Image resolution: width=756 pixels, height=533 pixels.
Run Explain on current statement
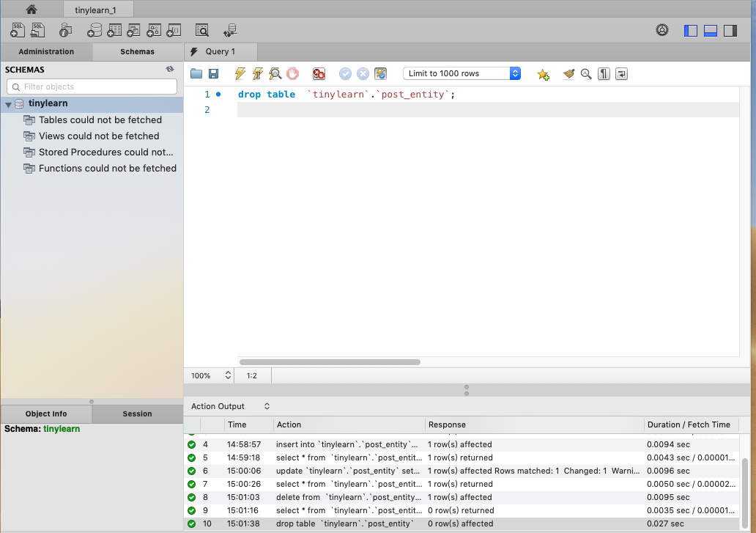point(275,74)
